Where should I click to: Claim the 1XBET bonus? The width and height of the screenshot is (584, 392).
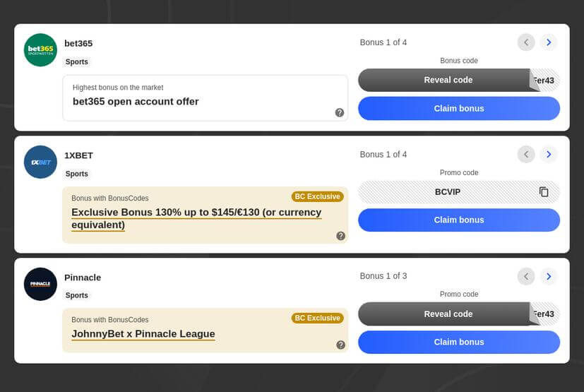459,220
